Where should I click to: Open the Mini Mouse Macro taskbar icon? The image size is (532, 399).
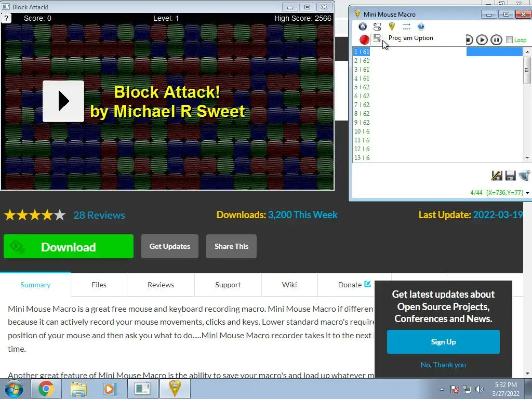(175, 389)
